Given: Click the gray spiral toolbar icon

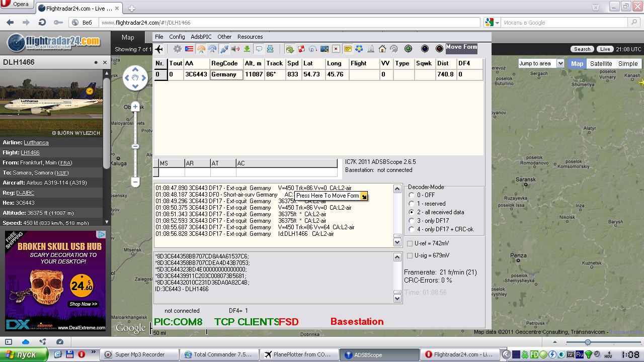Looking at the screenshot, I should click(x=394, y=49).
